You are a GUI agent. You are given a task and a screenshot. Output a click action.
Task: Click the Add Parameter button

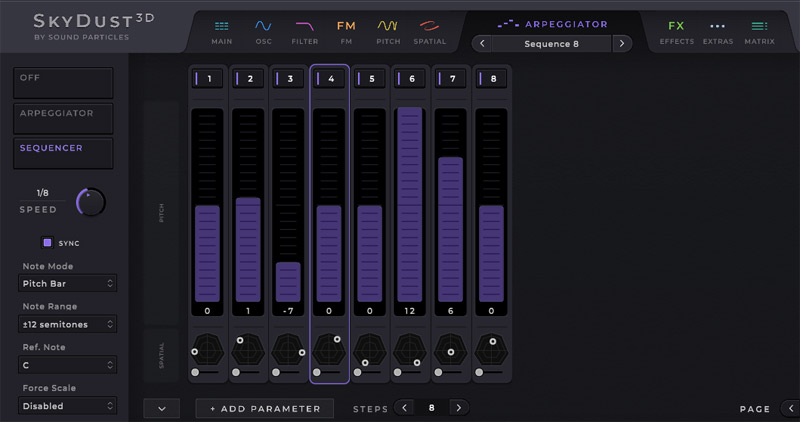click(x=264, y=408)
